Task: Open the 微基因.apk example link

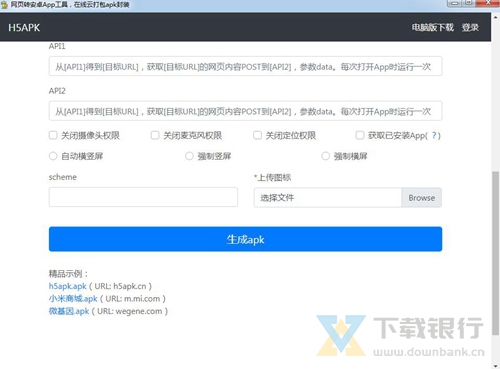Action: [x=69, y=311]
